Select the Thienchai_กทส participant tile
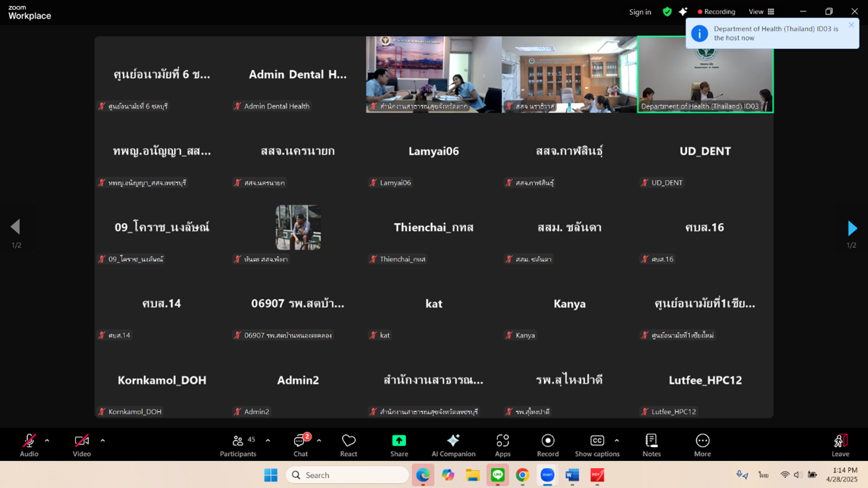Image resolution: width=868 pixels, height=488 pixels. [434, 227]
